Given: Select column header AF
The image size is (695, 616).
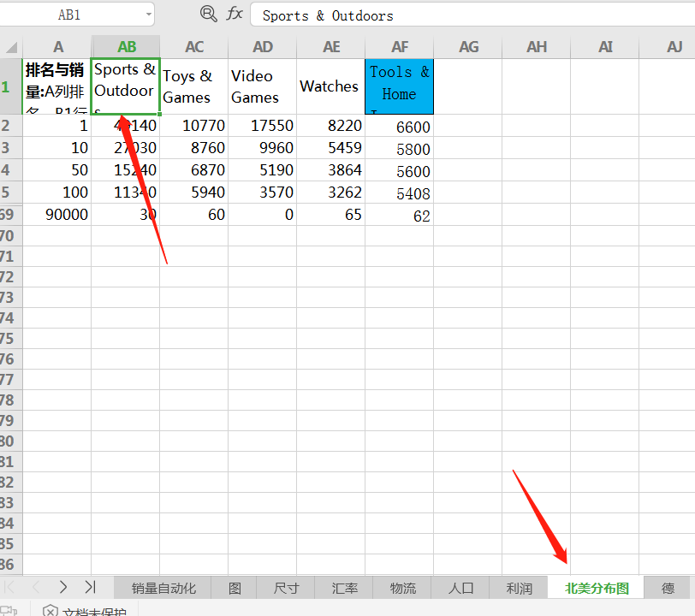Looking at the screenshot, I should click(x=400, y=47).
